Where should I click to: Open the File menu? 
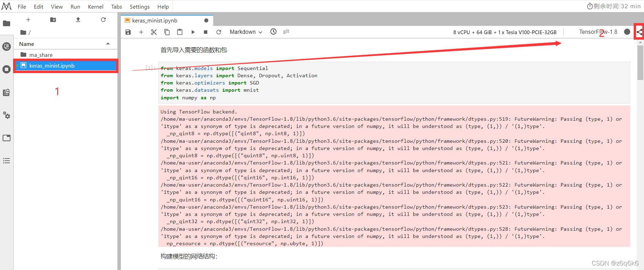pyautogui.click(x=22, y=7)
